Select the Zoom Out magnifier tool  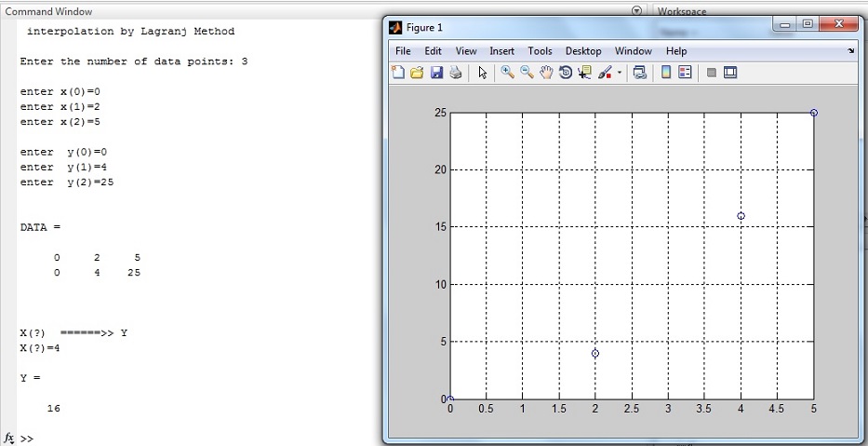pos(527,73)
